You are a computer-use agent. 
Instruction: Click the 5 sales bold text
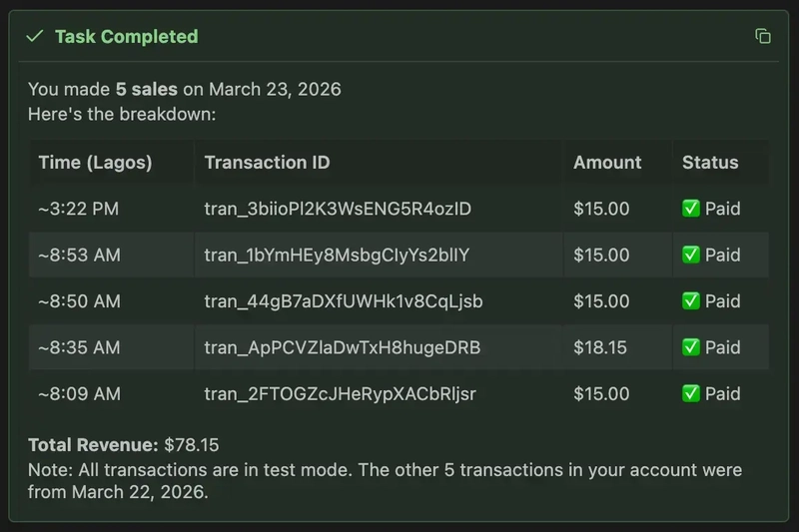click(x=146, y=89)
